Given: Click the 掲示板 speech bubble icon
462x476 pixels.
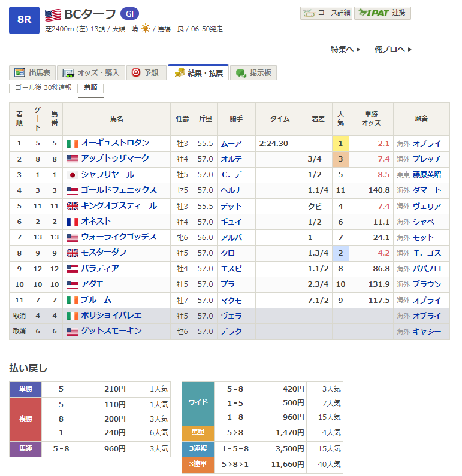Looking at the screenshot, I should tap(241, 73).
